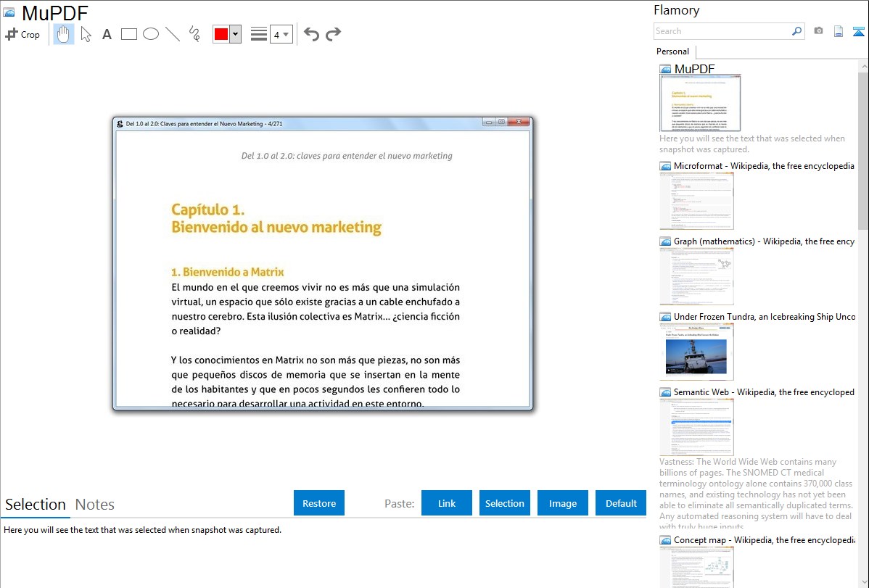This screenshot has width=869, height=588.
Task: Click the scrollbar up arrow in sidebar
Action: (x=863, y=65)
